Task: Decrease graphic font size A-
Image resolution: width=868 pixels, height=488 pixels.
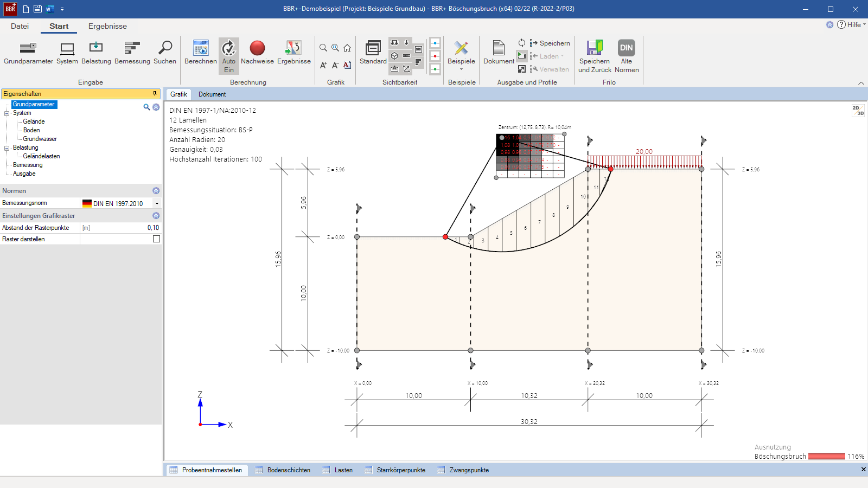Action: (x=335, y=65)
